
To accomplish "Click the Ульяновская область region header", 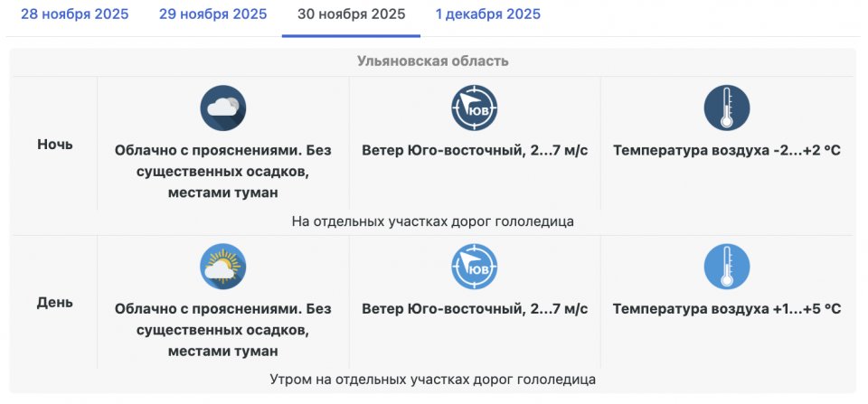I will 432,61.
